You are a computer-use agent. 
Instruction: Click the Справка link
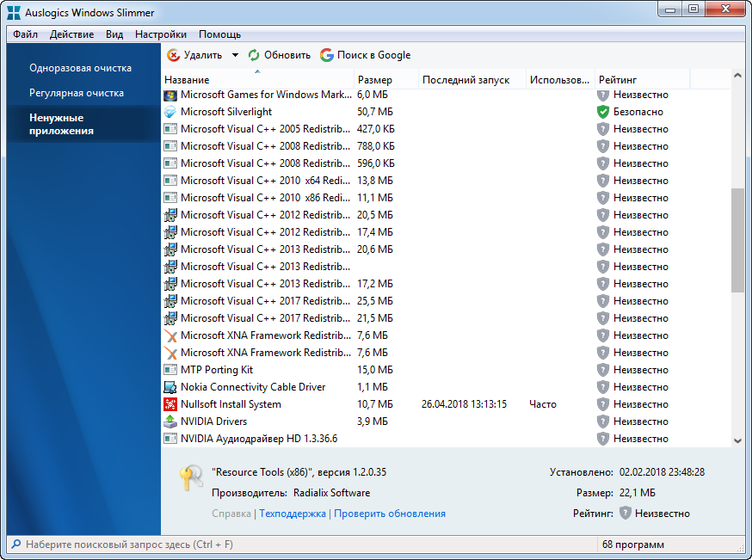(x=231, y=514)
